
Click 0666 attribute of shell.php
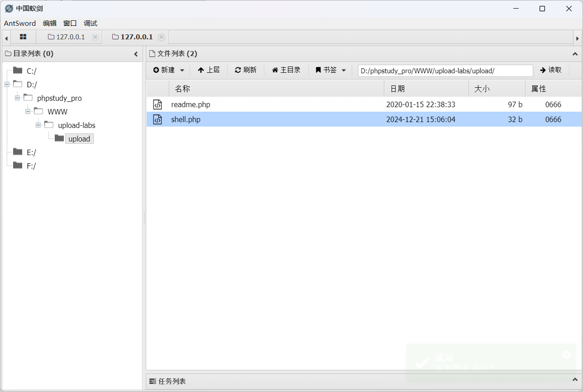[x=553, y=119]
